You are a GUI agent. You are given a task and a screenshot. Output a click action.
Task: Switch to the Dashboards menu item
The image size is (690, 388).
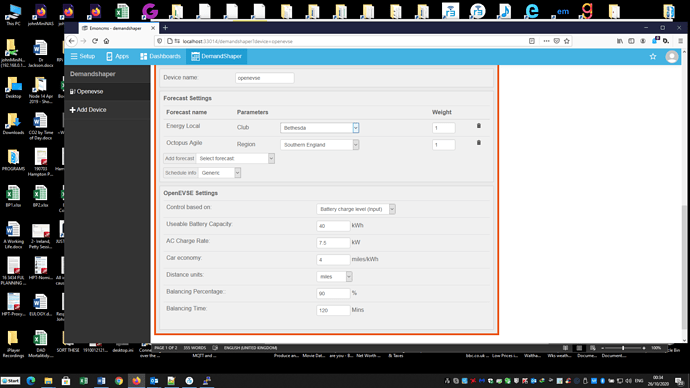tap(160, 56)
